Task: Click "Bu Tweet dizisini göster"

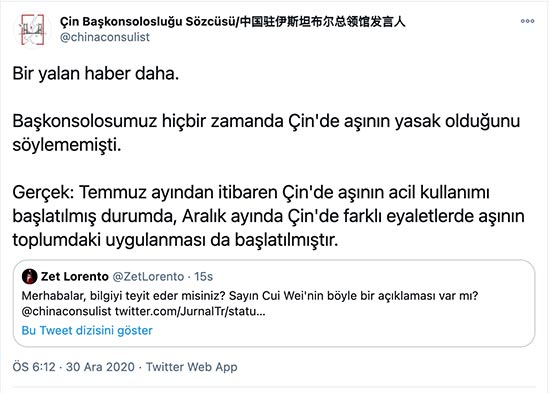Action: pyautogui.click(x=87, y=331)
